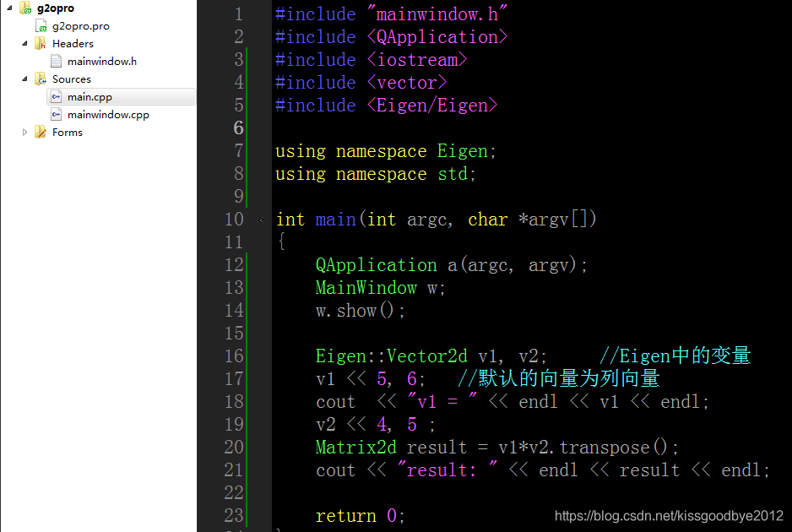Expand the Forms folder arrow
The width and height of the screenshot is (792, 532).
pyautogui.click(x=24, y=132)
